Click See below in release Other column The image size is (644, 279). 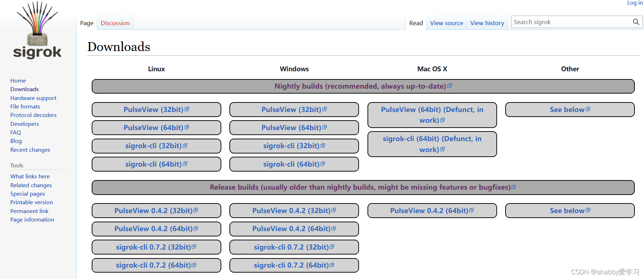[x=570, y=211]
